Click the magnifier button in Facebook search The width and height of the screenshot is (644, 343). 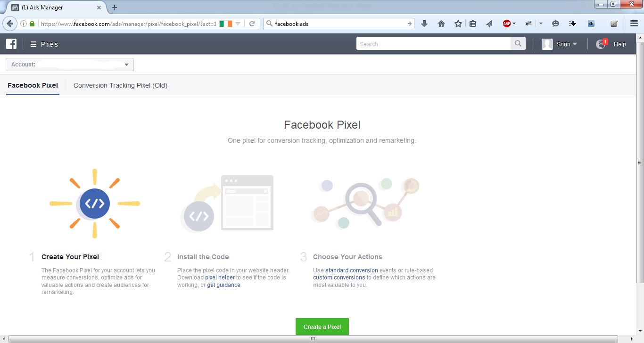click(x=518, y=44)
